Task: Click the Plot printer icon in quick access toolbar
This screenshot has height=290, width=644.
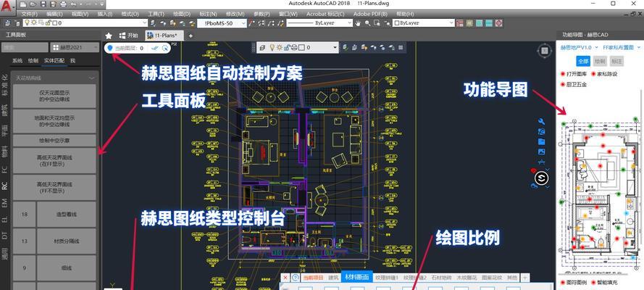Action: (63, 4)
